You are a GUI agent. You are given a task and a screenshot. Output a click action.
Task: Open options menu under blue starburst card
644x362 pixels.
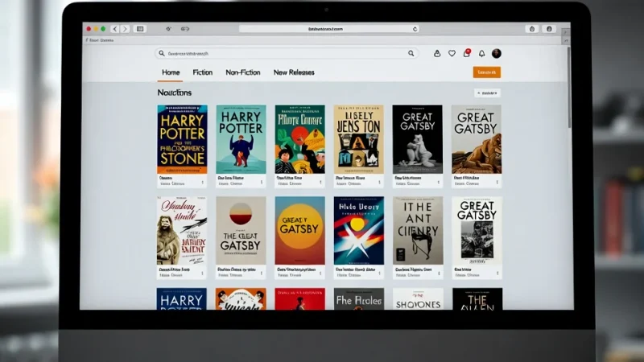(379, 274)
